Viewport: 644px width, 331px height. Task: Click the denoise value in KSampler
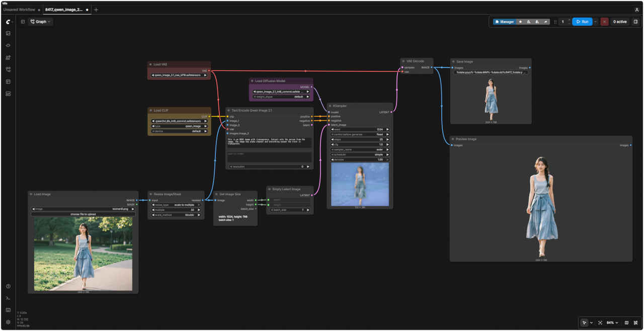360,159
